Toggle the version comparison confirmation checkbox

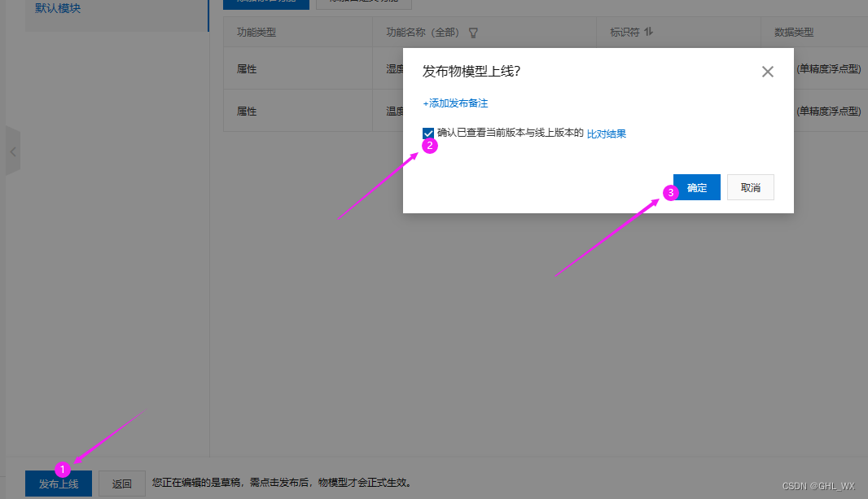428,134
